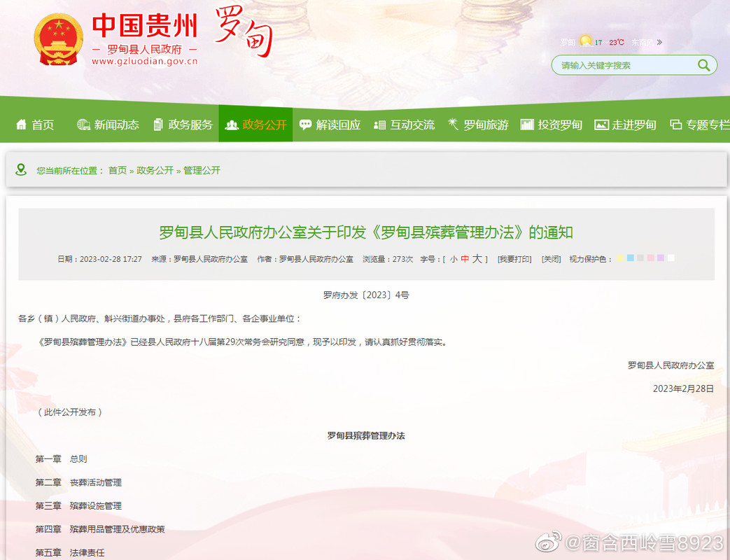This screenshot has width=730, height=560.
Task: Choose the purple eye-protection color
Action: click(661, 258)
